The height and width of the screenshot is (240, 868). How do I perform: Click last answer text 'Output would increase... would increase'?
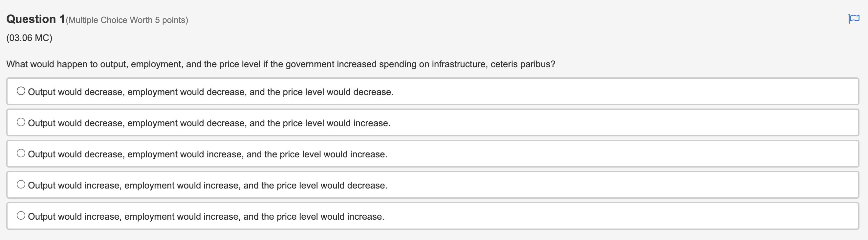click(x=206, y=216)
